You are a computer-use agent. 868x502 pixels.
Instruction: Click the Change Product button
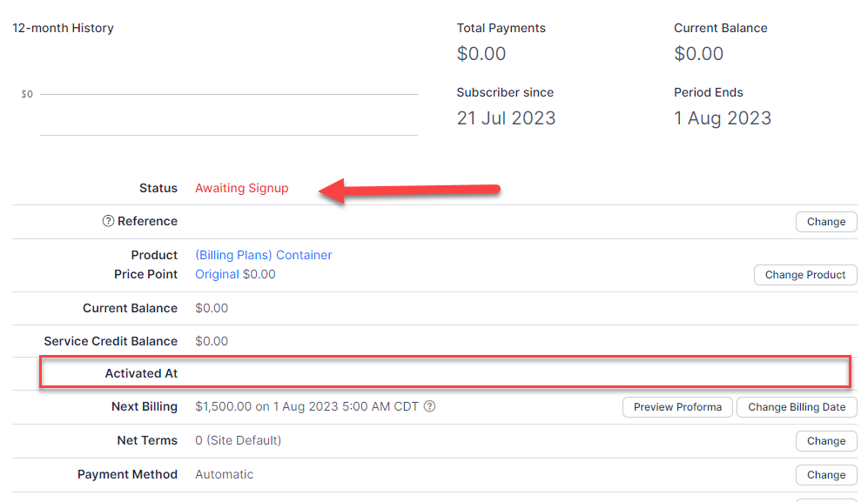point(804,275)
